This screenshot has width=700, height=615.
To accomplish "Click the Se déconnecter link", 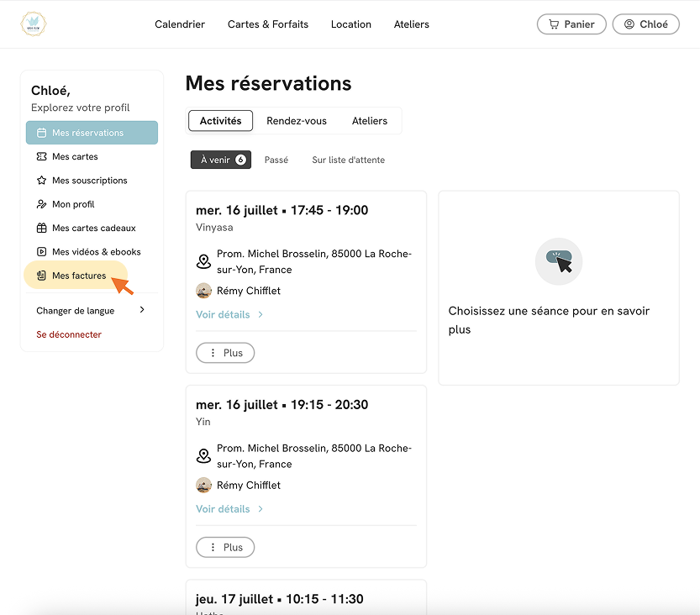I will tap(69, 334).
